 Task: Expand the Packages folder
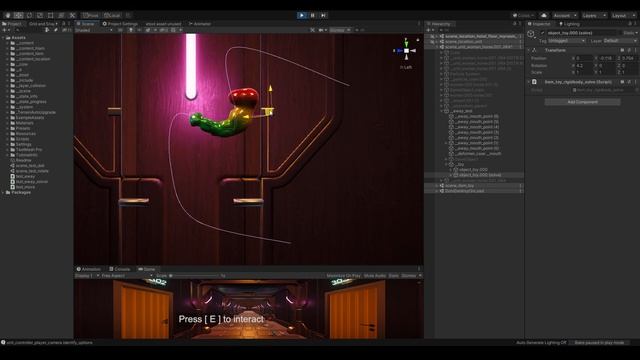4,192
